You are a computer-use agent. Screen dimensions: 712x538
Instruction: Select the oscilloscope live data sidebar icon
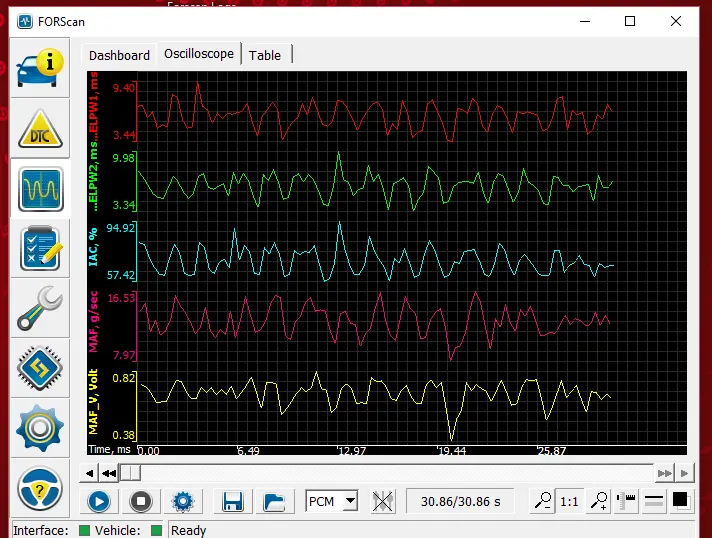click(x=40, y=189)
